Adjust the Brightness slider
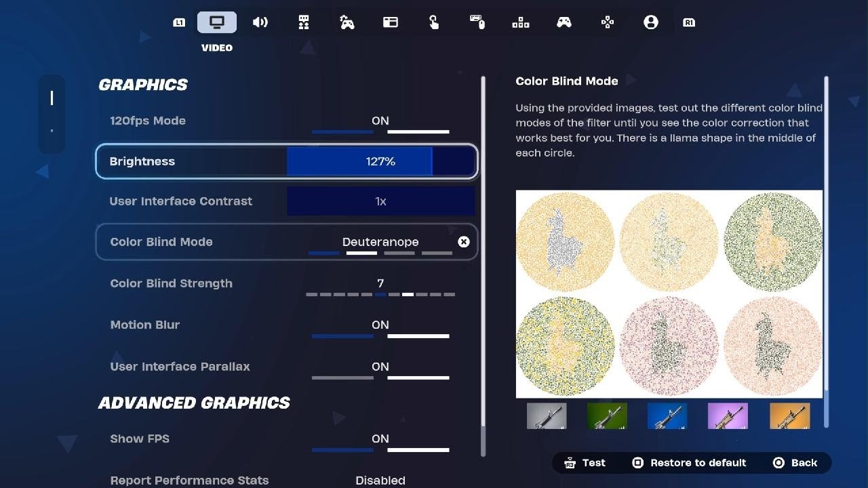The image size is (868, 488). [x=380, y=161]
